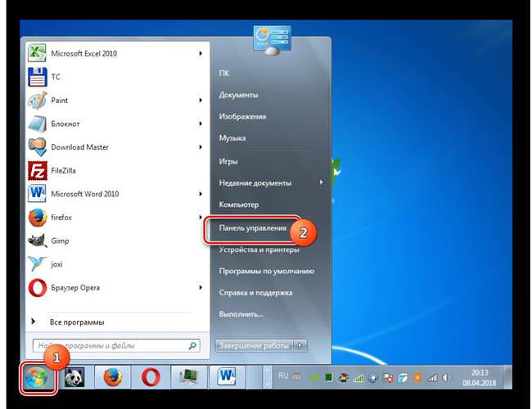The image size is (532, 409).
Task: Open shutdown options arrow next to Завершение работы
Action: [300, 345]
